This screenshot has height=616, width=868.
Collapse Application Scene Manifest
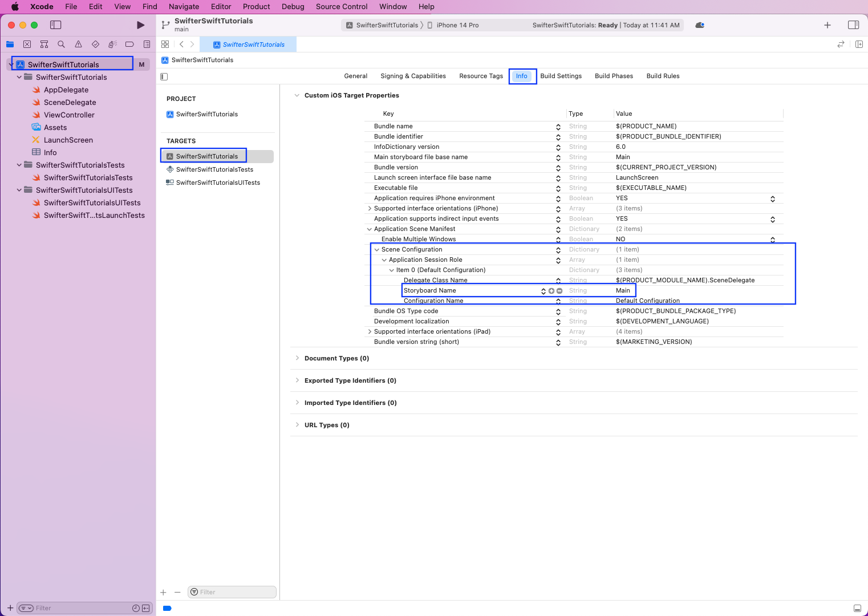pos(370,229)
